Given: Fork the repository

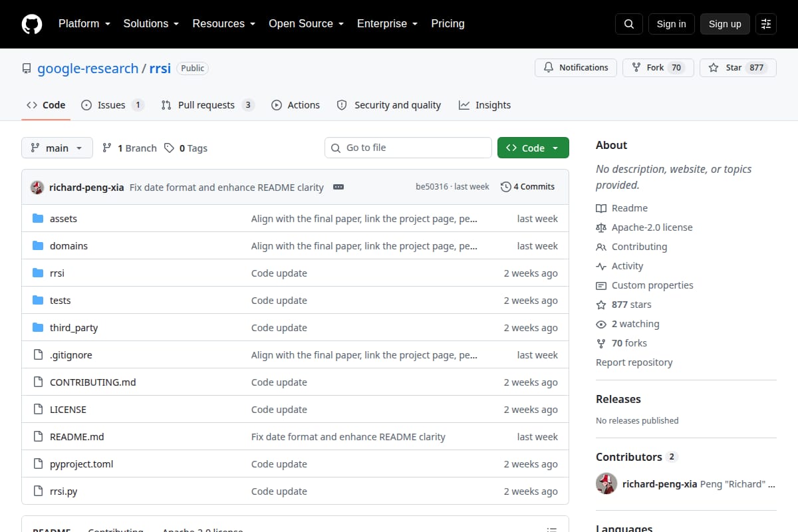Looking at the screenshot, I should (658, 68).
